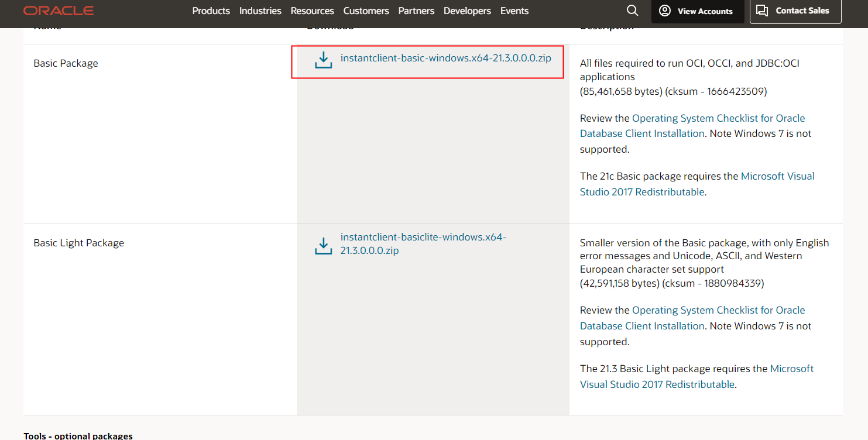Click the account profile icon beside View Accounts
868x440 pixels.
point(664,10)
